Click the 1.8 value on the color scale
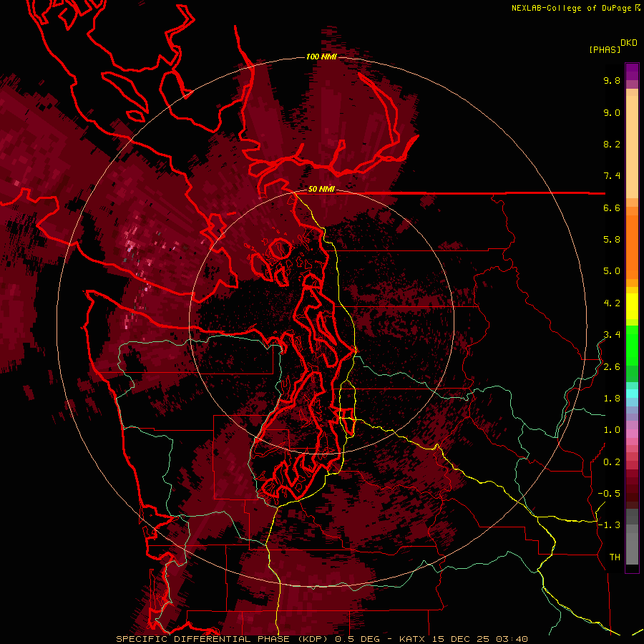Screen dimensions: 644x644 click(x=612, y=399)
